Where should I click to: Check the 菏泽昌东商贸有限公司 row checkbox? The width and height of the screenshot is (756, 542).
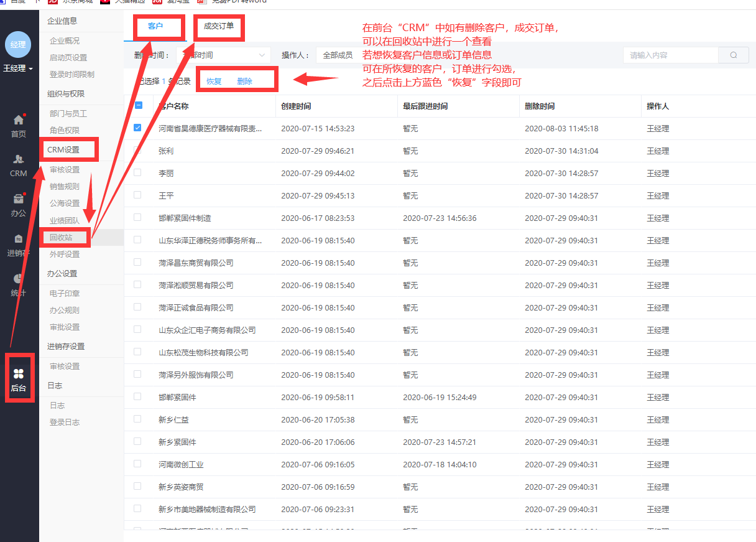click(x=138, y=262)
